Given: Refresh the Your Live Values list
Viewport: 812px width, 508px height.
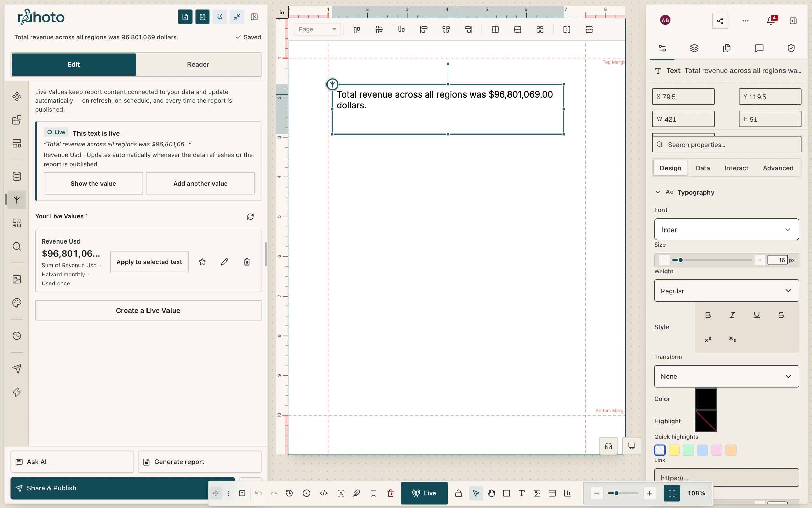Looking at the screenshot, I should point(250,217).
